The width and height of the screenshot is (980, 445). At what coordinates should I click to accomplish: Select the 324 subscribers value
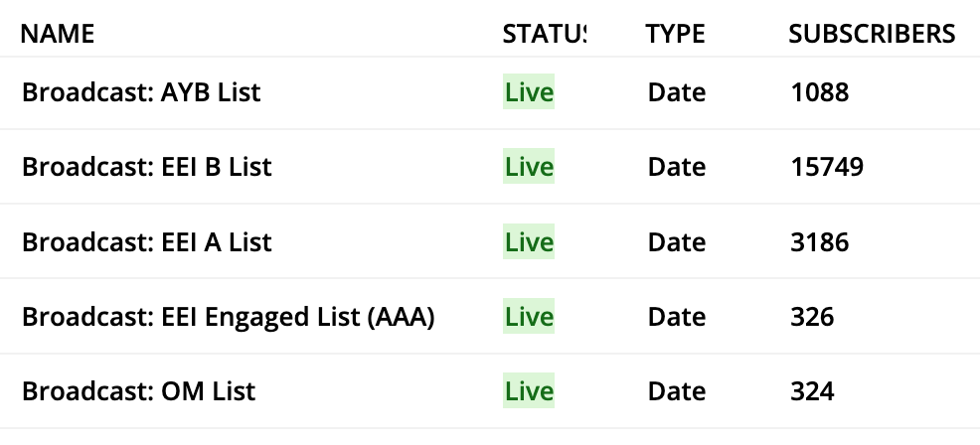[x=813, y=391]
